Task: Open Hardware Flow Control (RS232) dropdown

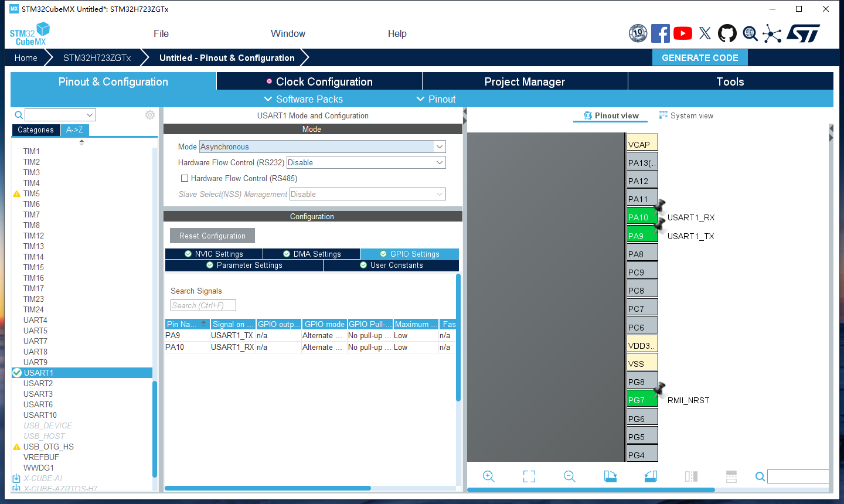Action: coord(366,162)
